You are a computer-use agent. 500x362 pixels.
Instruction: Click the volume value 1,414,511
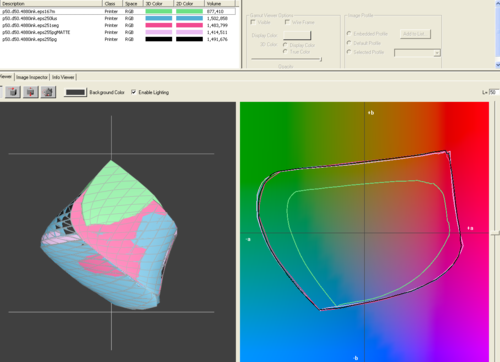(x=217, y=32)
